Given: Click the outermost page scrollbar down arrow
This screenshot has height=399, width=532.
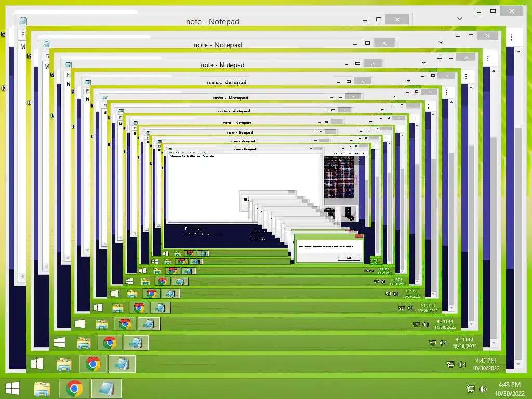Looking at the screenshot, I should pos(518,364).
